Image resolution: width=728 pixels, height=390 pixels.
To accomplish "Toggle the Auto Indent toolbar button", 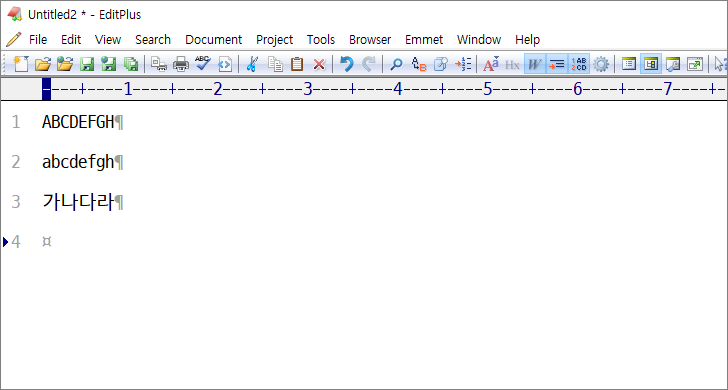I will point(557,64).
